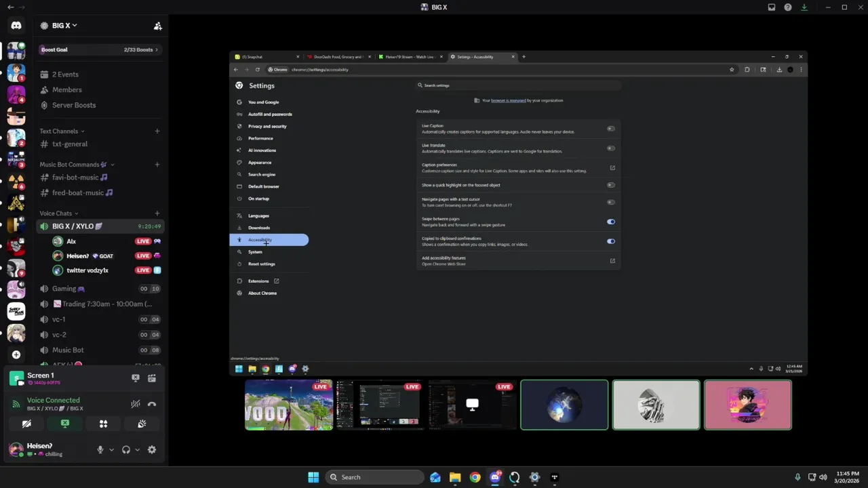Open the Boost Goal progress bar

99,49
